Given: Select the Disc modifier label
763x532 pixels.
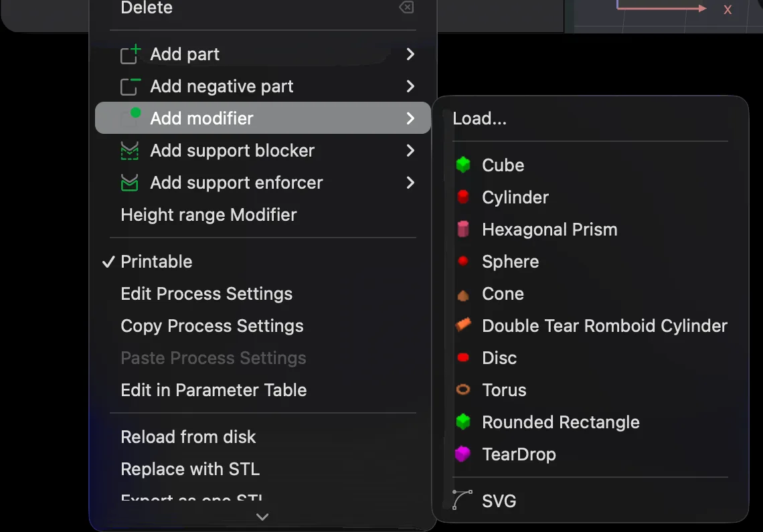Looking at the screenshot, I should point(499,358).
